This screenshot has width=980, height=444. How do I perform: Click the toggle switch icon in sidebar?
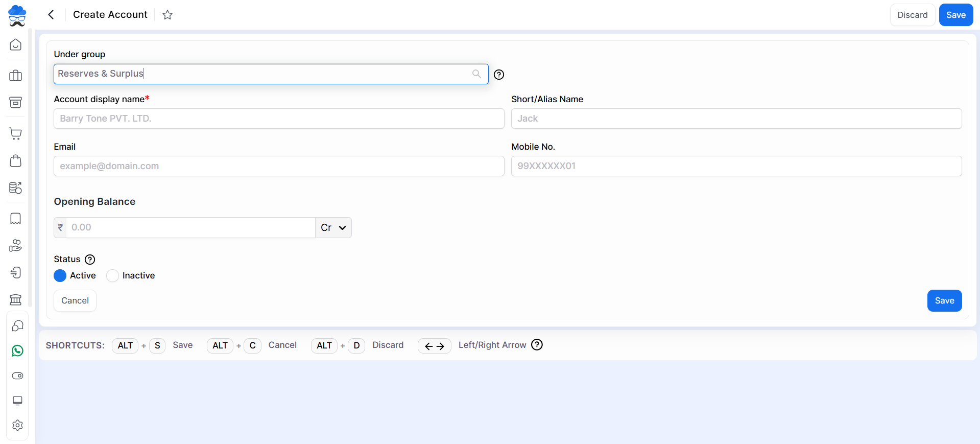point(17,376)
